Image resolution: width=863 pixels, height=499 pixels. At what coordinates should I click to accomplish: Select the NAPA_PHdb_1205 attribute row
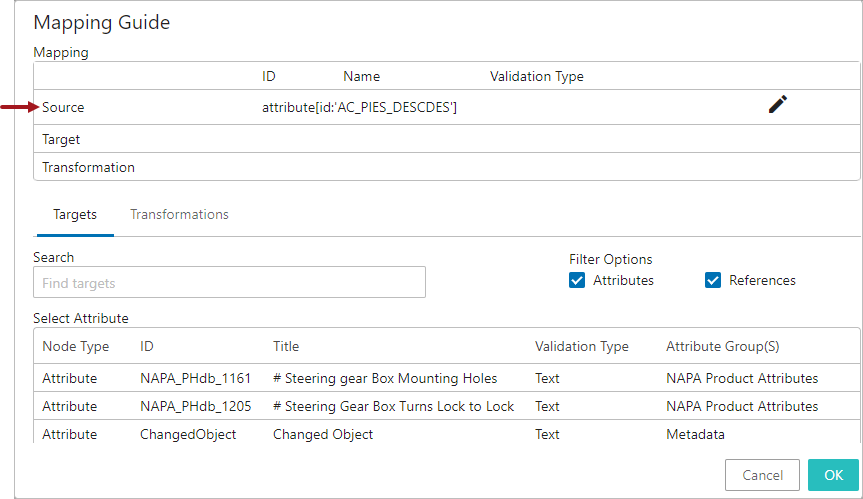(x=446, y=406)
